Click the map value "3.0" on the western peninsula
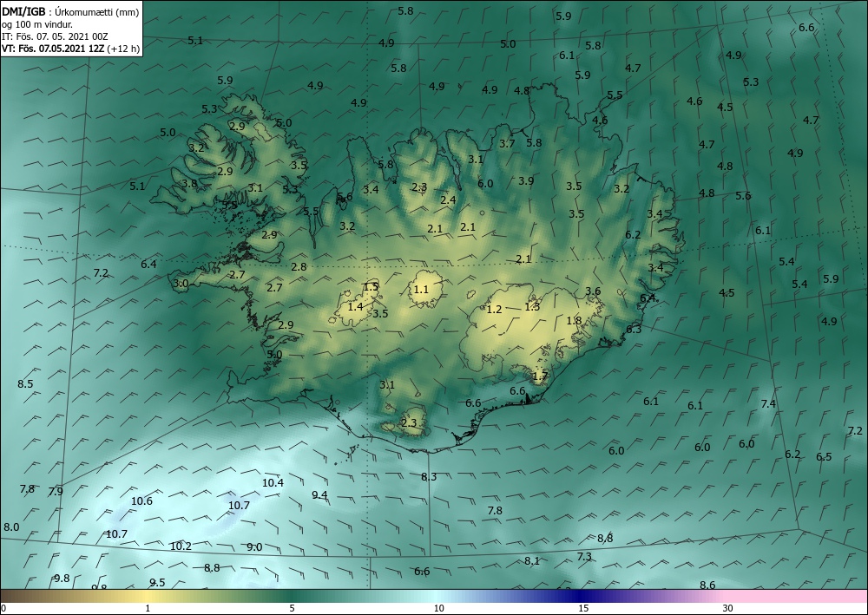The image size is (868, 615). 181,284
